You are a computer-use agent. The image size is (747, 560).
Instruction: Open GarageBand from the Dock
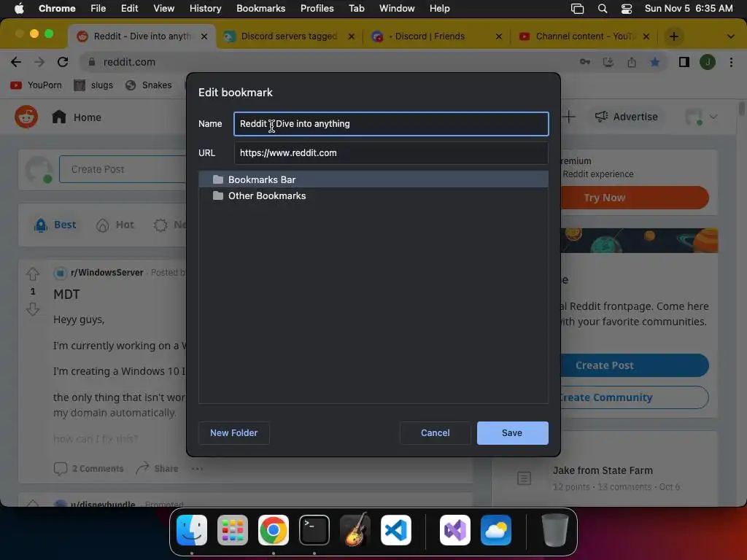[355, 529]
